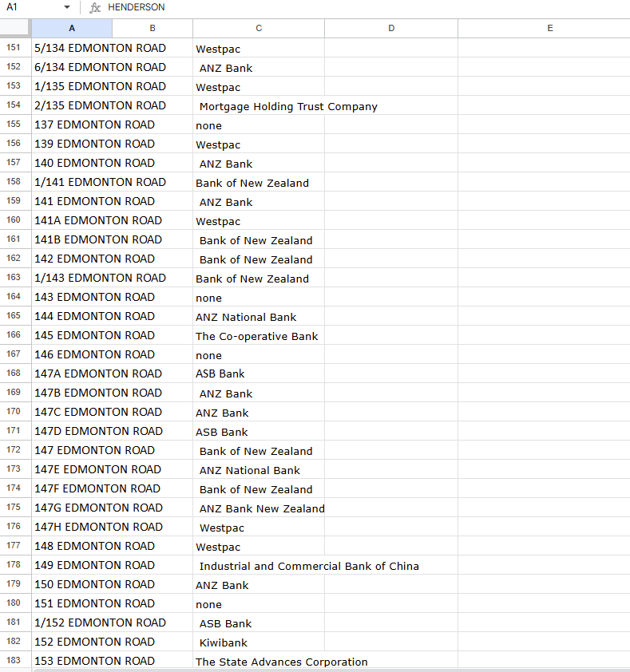This screenshot has width=630, height=672.
Task: Select row header 160
Action: (x=15, y=219)
